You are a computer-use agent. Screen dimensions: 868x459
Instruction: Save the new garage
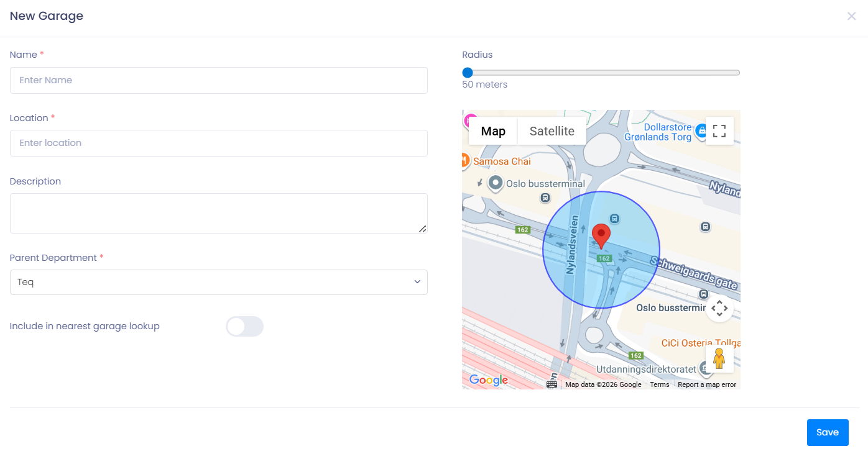pos(828,432)
